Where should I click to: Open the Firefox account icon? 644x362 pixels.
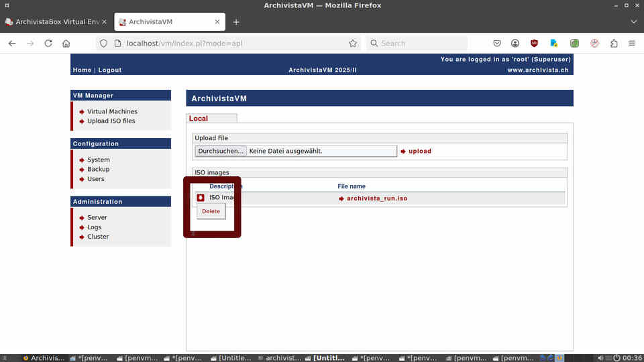pos(515,43)
